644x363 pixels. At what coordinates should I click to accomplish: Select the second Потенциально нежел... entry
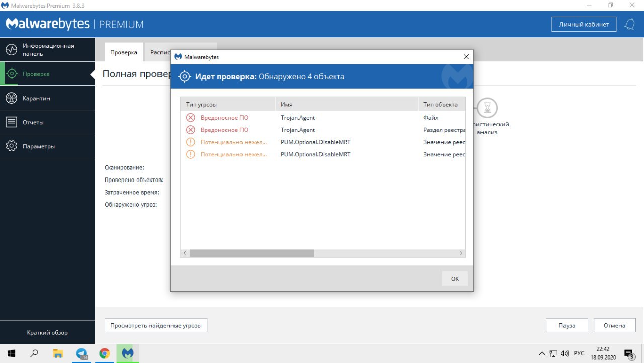[234, 154]
